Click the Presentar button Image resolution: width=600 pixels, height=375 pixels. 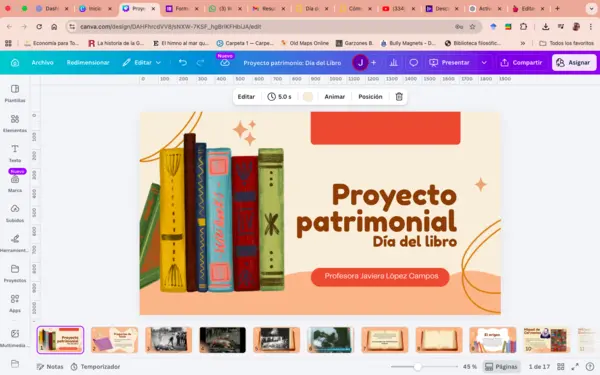[x=449, y=62]
